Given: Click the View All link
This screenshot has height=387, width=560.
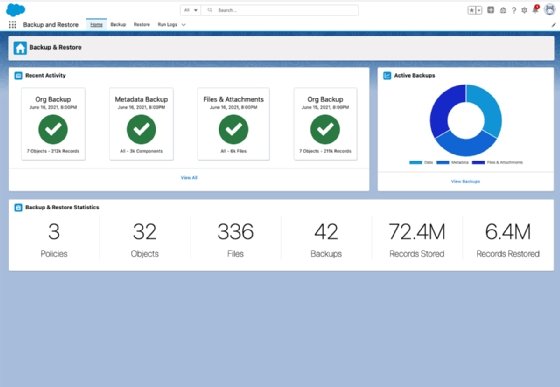Looking at the screenshot, I should coord(189,177).
